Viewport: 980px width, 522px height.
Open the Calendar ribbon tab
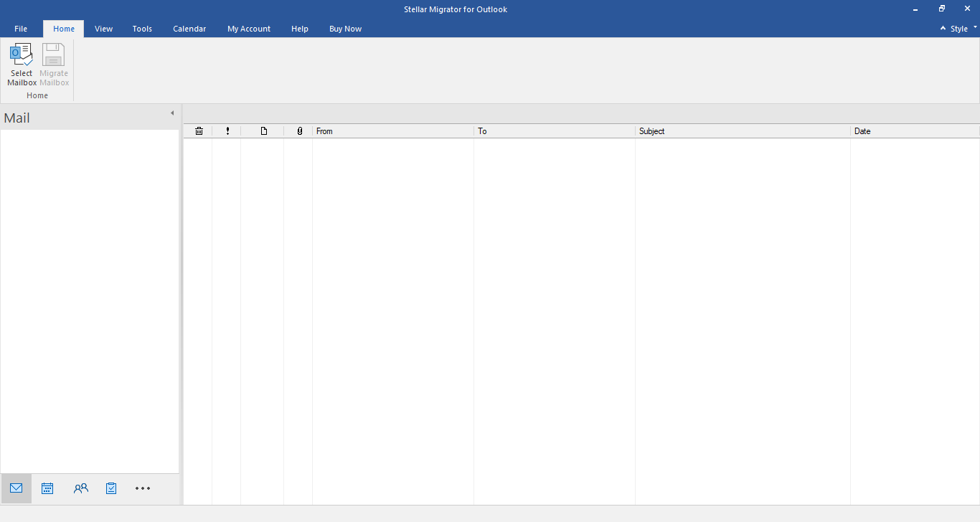click(189, 29)
